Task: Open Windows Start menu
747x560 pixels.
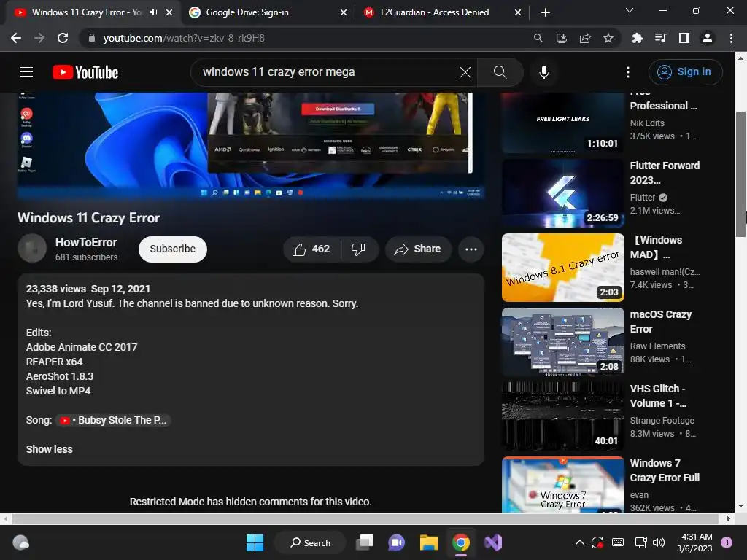Action: pos(255,542)
